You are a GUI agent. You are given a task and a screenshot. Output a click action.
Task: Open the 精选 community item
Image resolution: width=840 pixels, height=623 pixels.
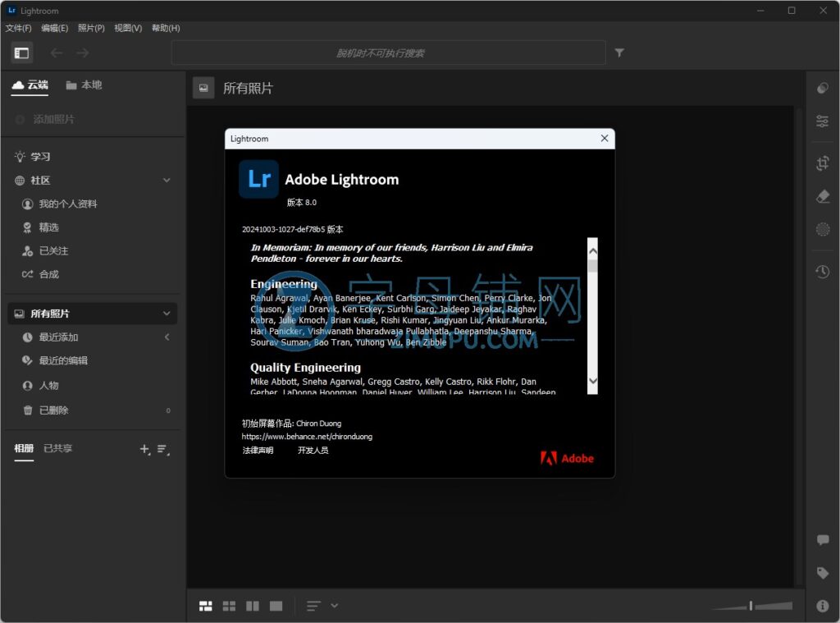(41, 227)
